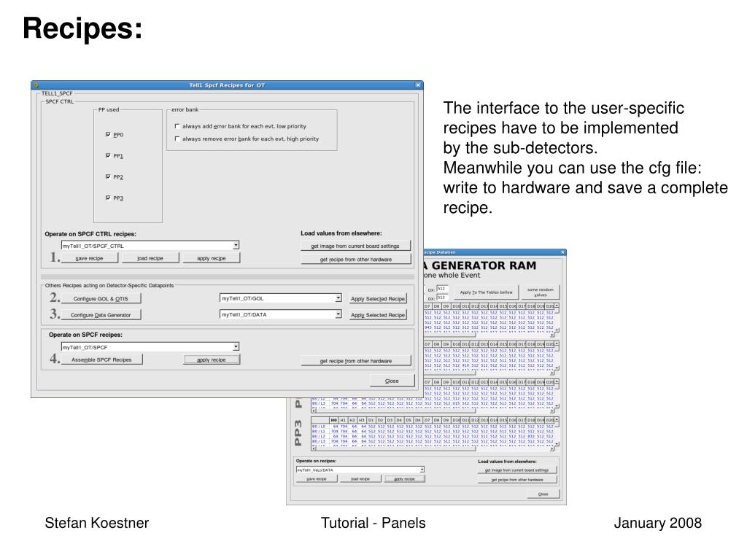Click get image from current board settings in Tell1 window

(355, 246)
